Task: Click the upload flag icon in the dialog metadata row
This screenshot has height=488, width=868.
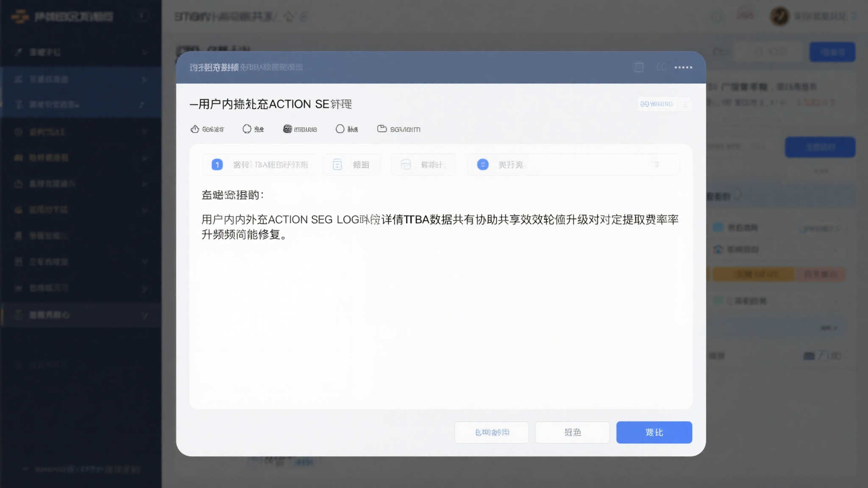Action: coord(195,129)
